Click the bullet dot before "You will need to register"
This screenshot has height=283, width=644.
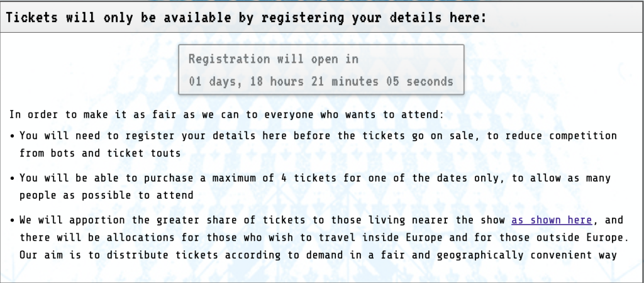coord(13,136)
